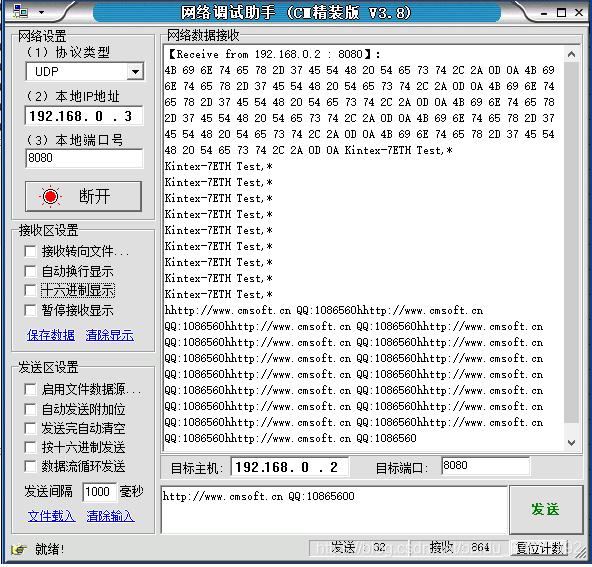This screenshot has width=592, height=567.
Task: Click the hand icon in status bar
Action: [19, 549]
